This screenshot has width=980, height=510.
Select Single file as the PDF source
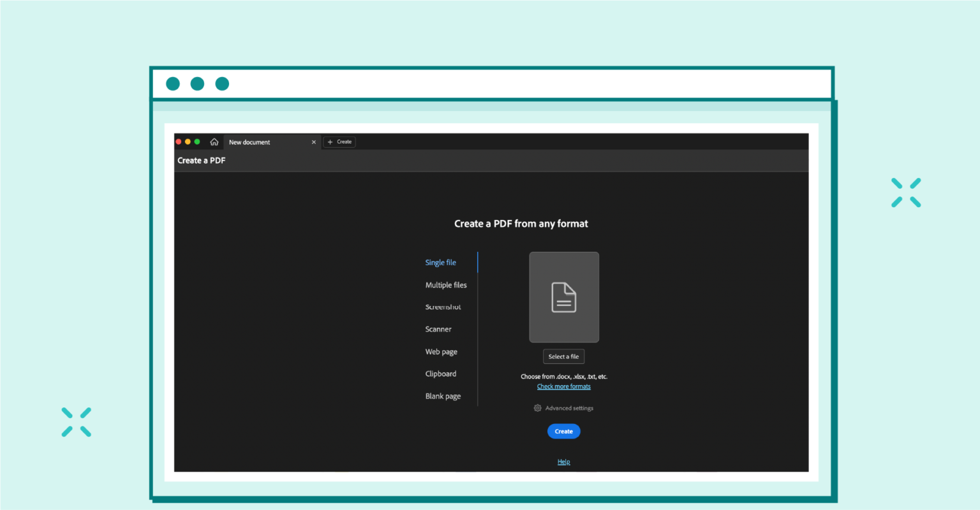(440, 262)
